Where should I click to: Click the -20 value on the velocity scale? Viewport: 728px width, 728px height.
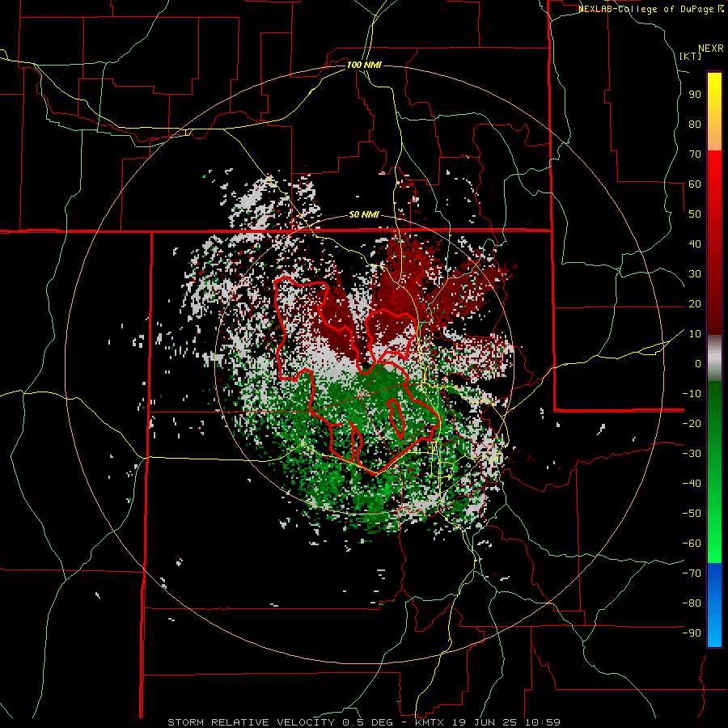click(x=692, y=424)
